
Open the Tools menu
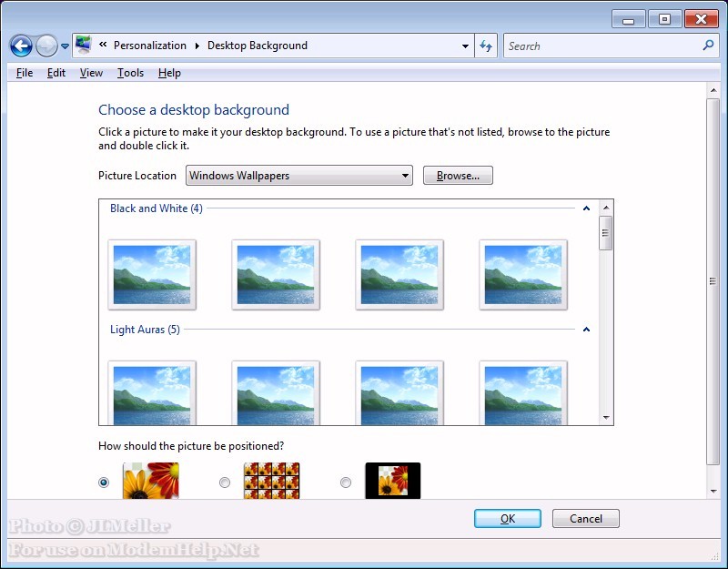pos(130,73)
